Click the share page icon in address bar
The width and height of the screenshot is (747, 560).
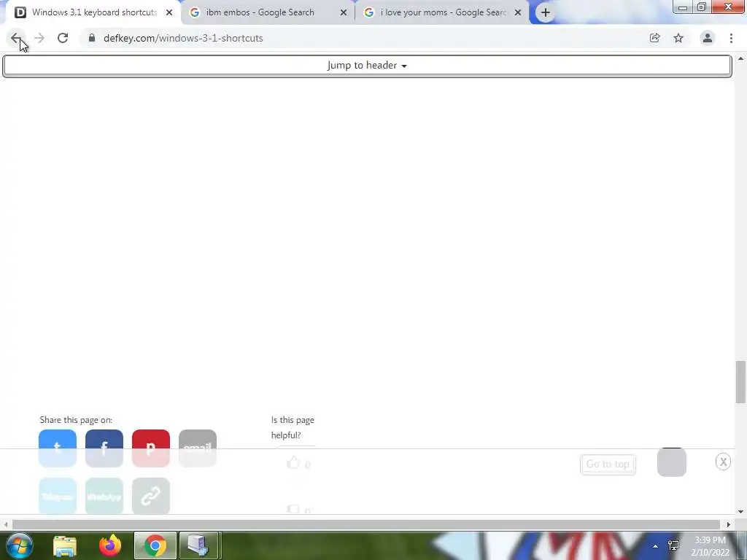pyautogui.click(x=655, y=38)
